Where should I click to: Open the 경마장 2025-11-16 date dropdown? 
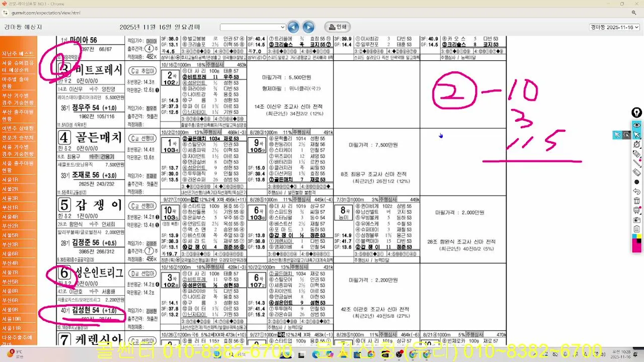click(x=614, y=27)
